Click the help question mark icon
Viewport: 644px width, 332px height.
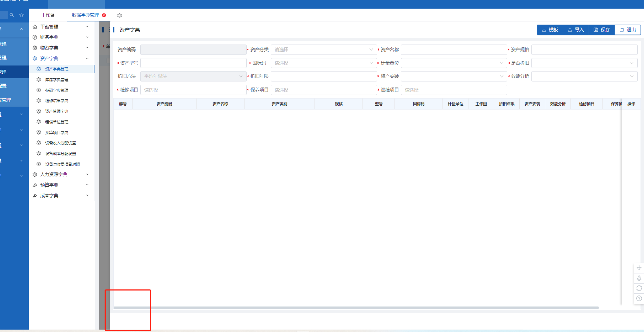(x=639, y=298)
